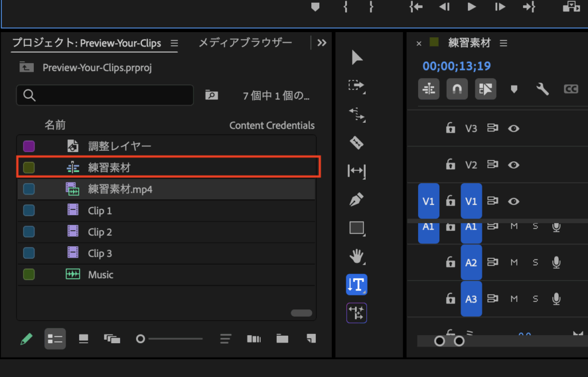Click the Play button in monitor
The image size is (588, 377).
(471, 7)
